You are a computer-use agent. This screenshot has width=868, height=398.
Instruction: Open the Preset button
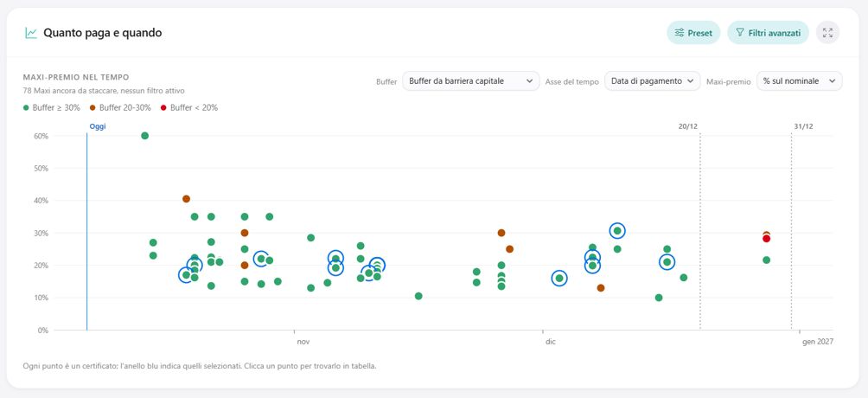pos(693,33)
